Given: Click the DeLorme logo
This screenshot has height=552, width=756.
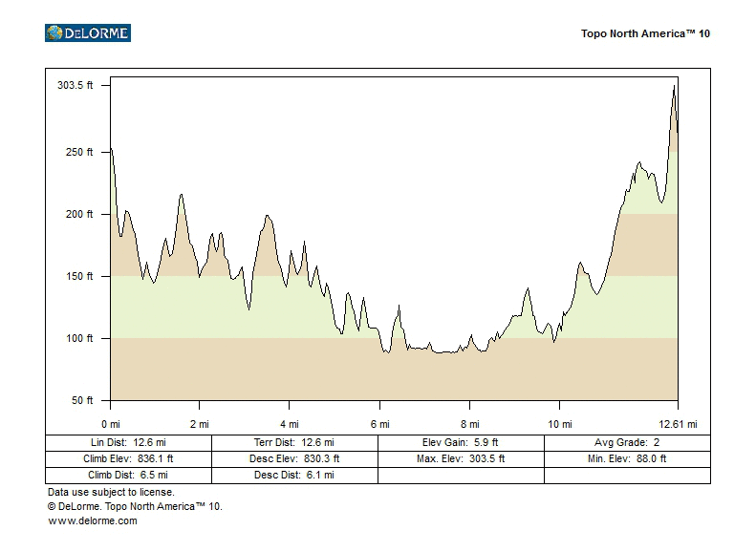Looking at the screenshot, I should [x=87, y=33].
